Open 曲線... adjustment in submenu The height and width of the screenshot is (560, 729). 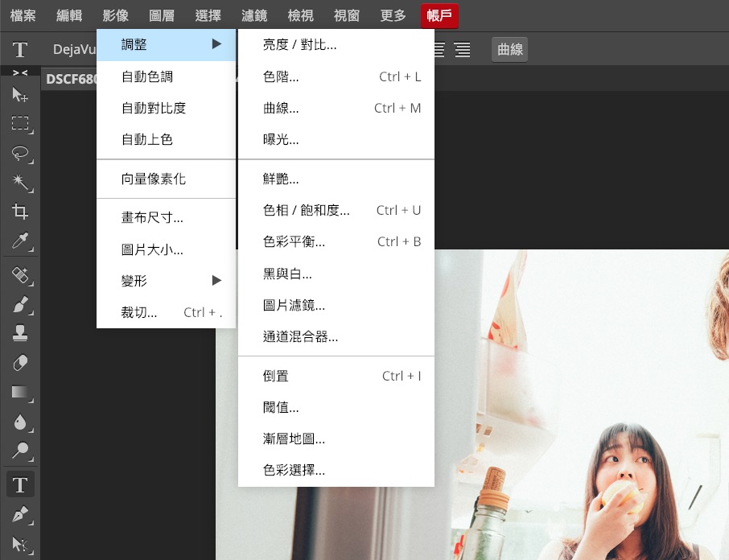pos(336,108)
